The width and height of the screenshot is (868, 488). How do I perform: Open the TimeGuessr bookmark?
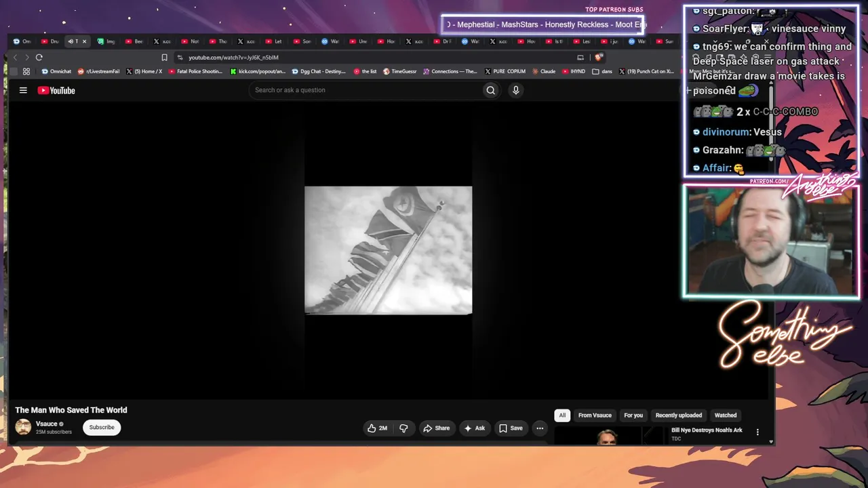(399, 71)
